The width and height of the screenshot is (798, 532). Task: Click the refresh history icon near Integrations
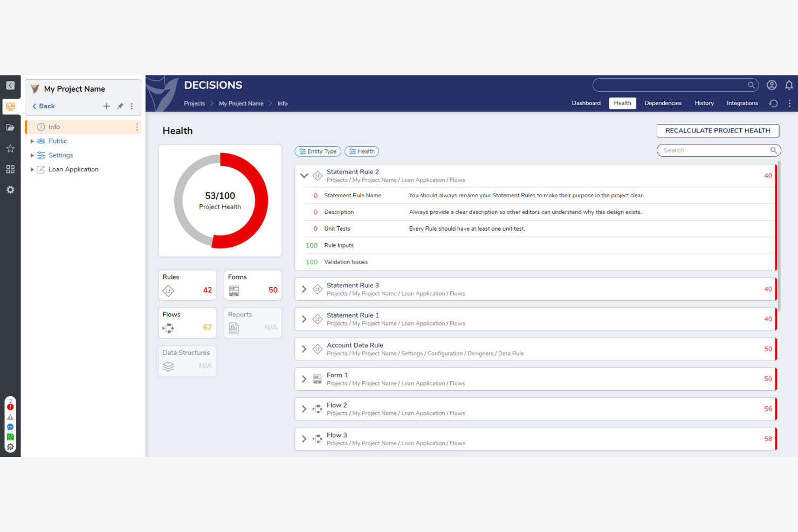click(x=773, y=103)
